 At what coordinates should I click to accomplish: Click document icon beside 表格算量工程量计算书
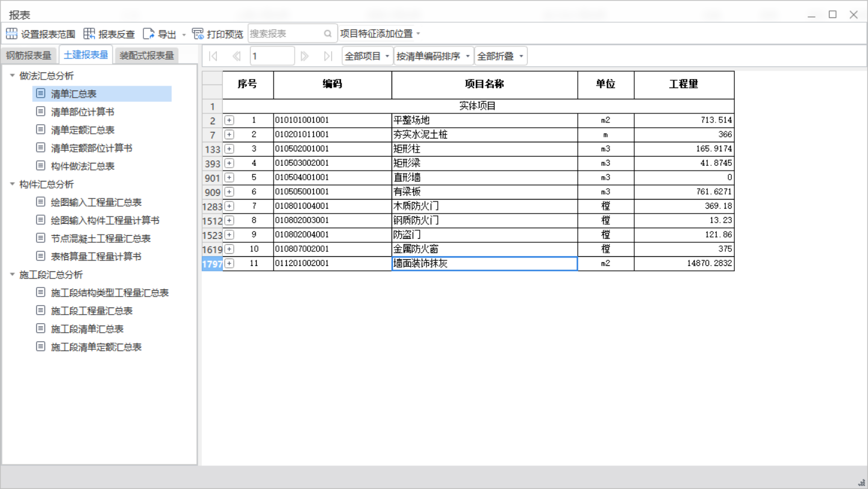40,256
